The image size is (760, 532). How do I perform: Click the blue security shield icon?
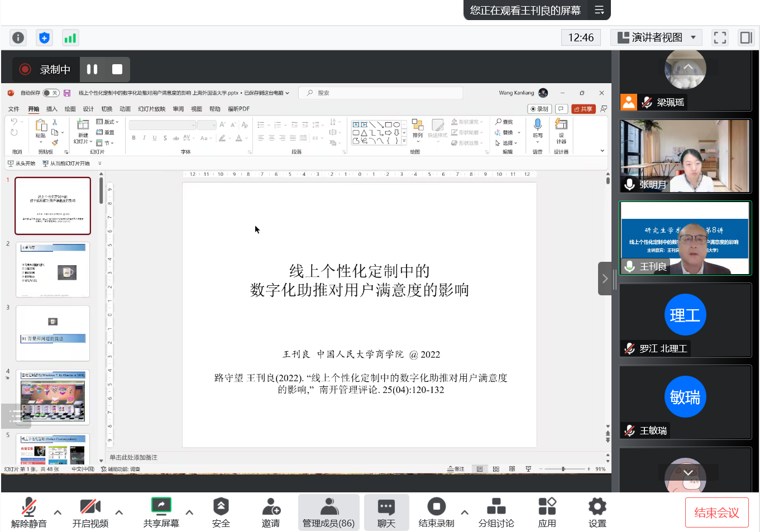click(x=44, y=37)
